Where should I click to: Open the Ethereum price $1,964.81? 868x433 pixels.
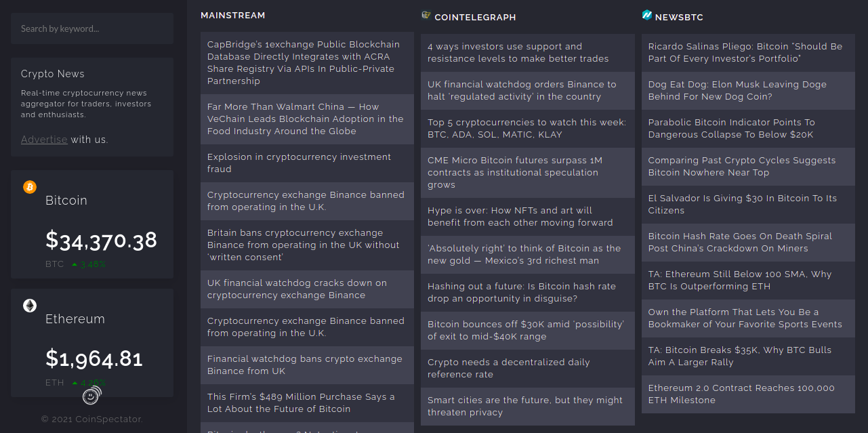coord(94,358)
